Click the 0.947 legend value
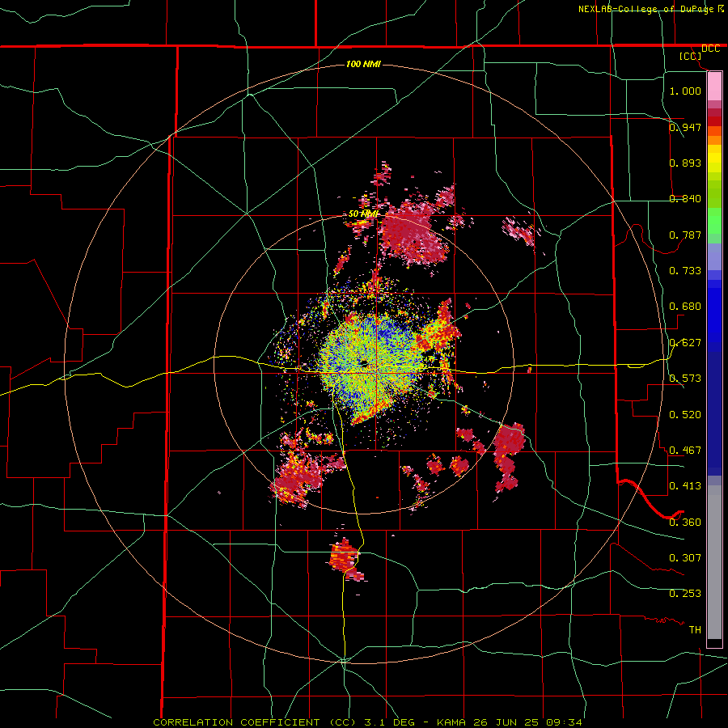The width and height of the screenshot is (728, 728). click(x=685, y=127)
